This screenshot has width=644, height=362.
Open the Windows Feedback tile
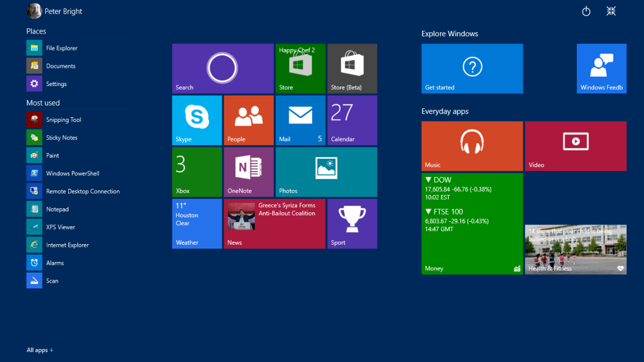click(602, 69)
